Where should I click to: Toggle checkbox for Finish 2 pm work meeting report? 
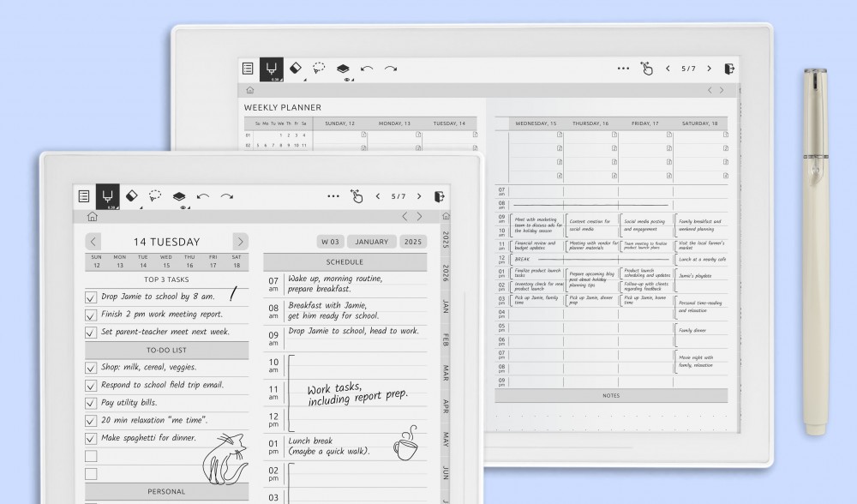tap(91, 315)
